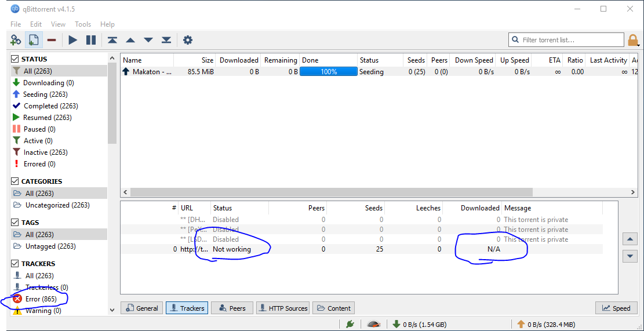Toggle the STATUS filter checkbox
This screenshot has width=644, height=331.
(x=15, y=59)
